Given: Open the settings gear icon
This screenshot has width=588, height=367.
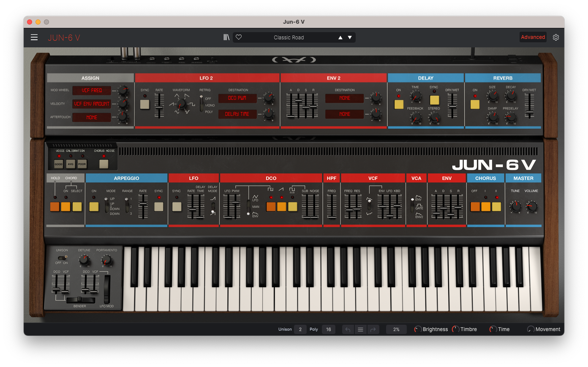Looking at the screenshot, I should pyautogui.click(x=556, y=37).
